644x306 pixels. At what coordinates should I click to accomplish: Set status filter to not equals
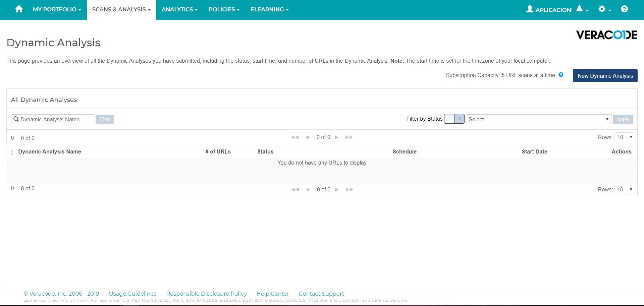pyautogui.click(x=460, y=119)
